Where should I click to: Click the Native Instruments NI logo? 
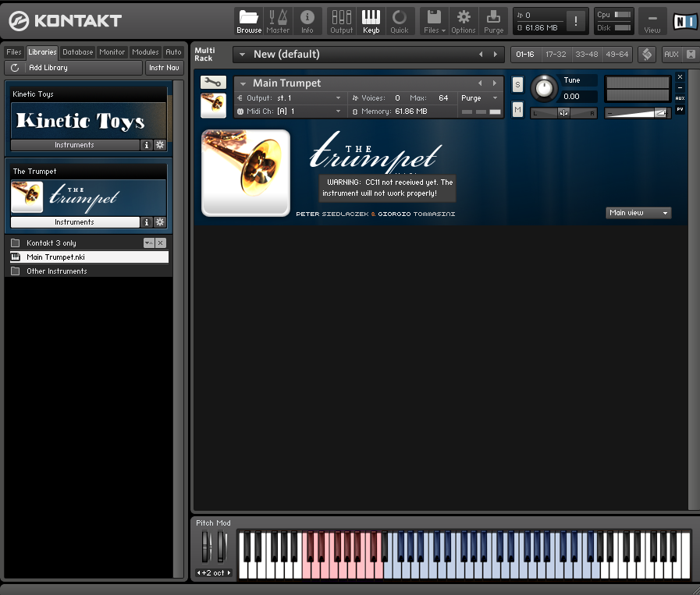[x=685, y=21]
